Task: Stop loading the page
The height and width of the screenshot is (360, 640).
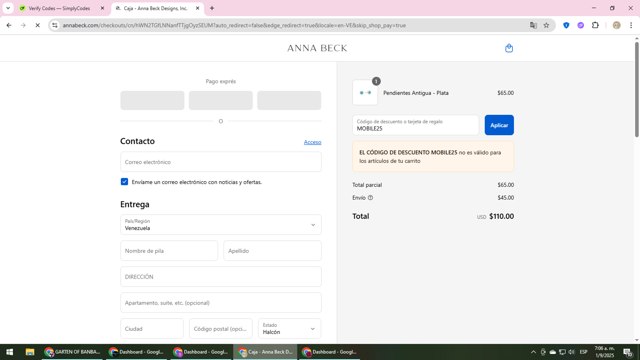Action: click(37, 25)
